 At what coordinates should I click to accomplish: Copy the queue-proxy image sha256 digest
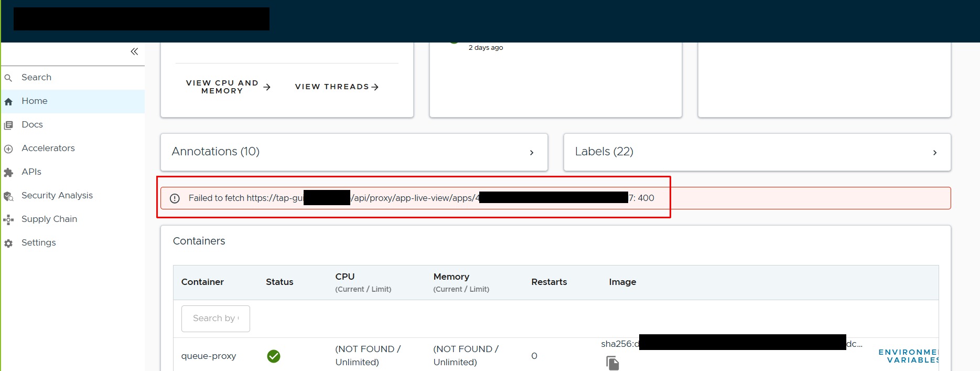pos(612,363)
